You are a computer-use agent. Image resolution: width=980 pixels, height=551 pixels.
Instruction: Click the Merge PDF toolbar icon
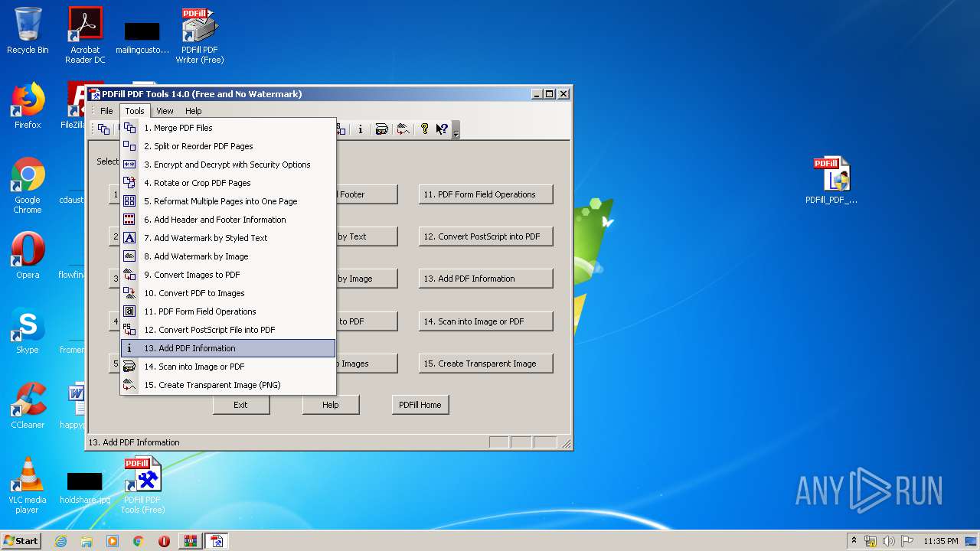[103, 129]
